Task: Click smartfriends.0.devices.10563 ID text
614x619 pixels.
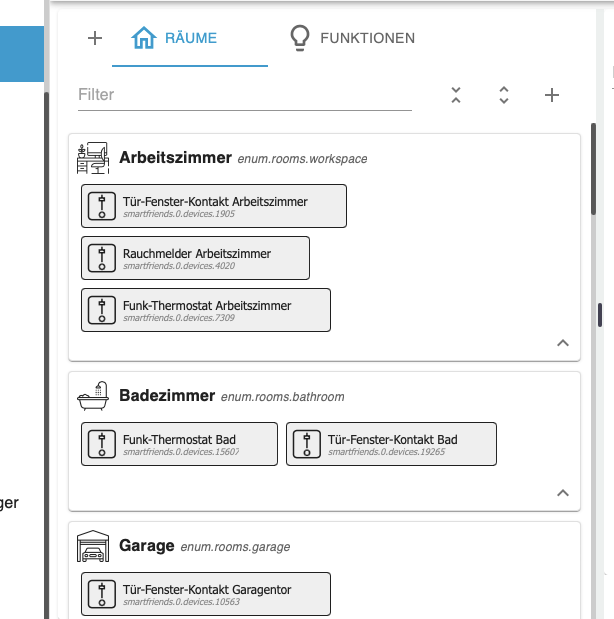Action: pyautogui.click(x=181, y=602)
